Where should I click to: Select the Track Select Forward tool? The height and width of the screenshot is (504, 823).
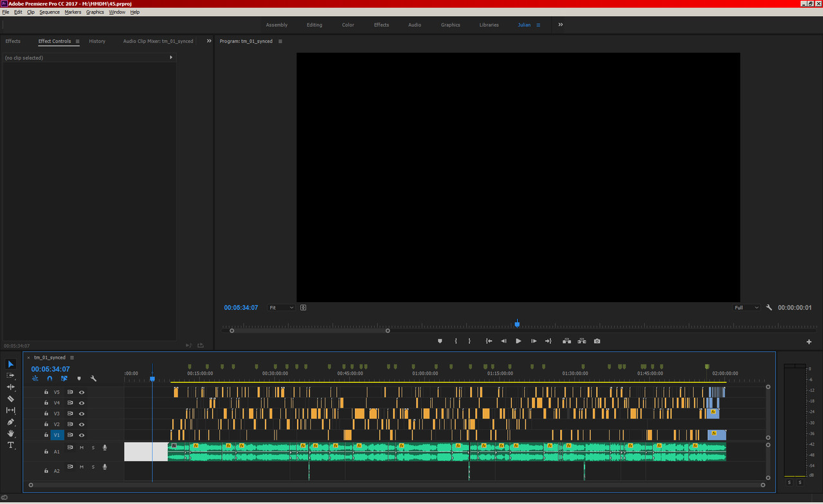[x=10, y=375]
